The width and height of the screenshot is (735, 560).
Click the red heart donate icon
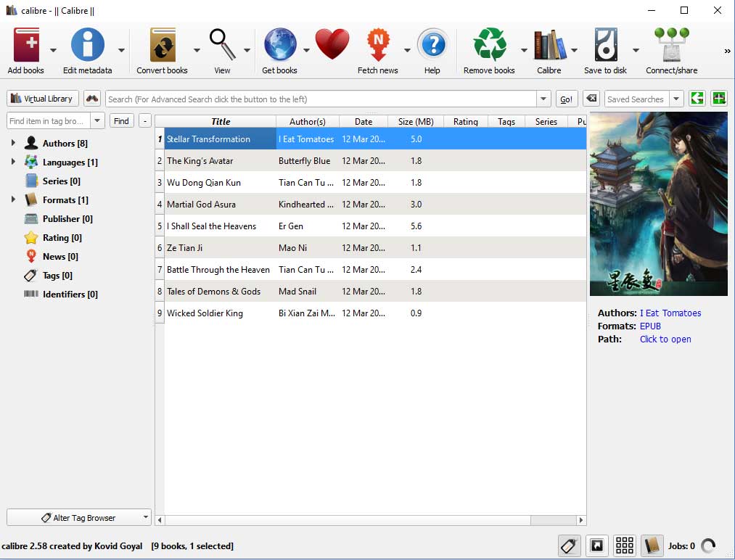click(332, 45)
